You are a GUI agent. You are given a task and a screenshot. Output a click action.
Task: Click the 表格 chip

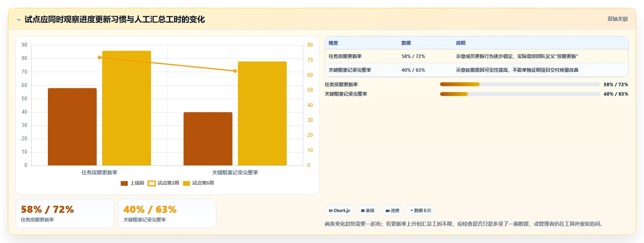367,210
